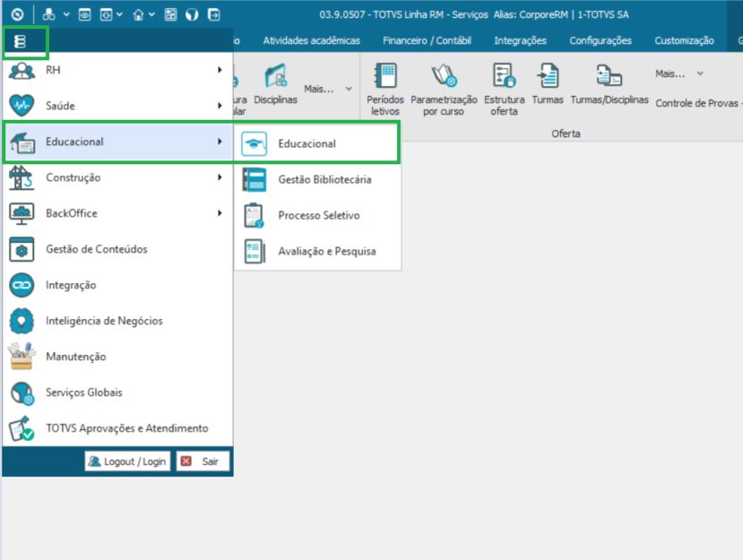Switch to the Configurações tab
The width and height of the screenshot is (743, 560).
600,40
